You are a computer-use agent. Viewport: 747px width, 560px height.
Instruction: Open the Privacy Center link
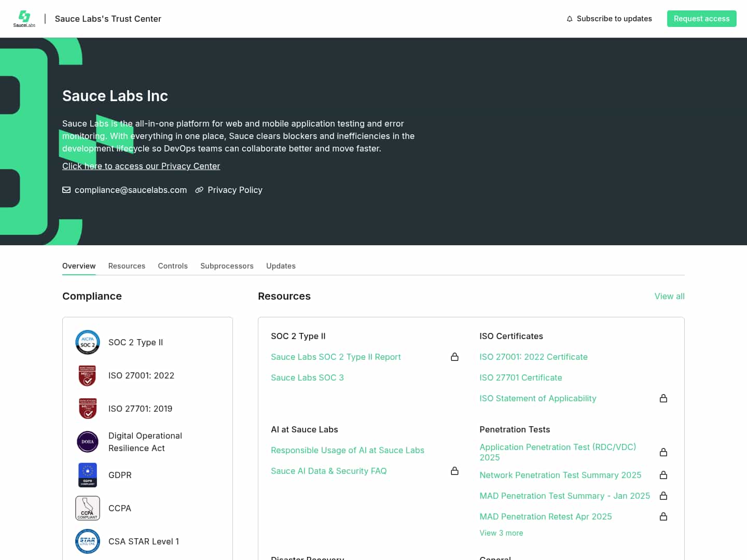point(141,166)
